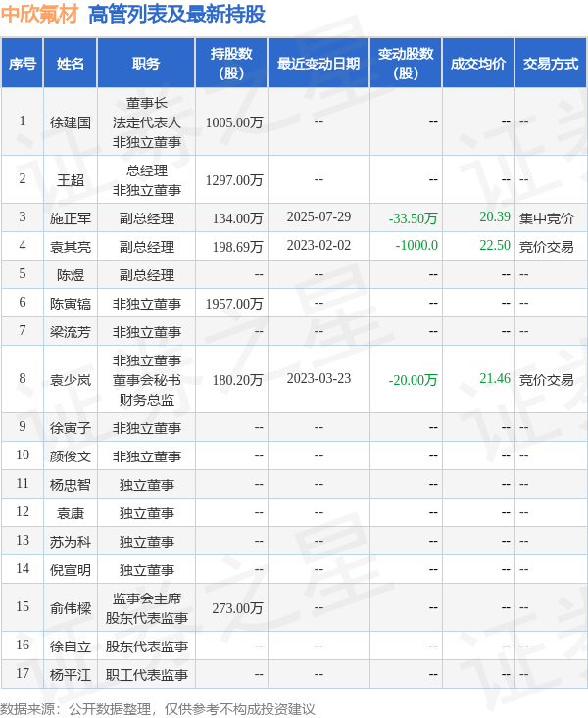
Task: Click the row number 17
Action: tap(23, 673)
